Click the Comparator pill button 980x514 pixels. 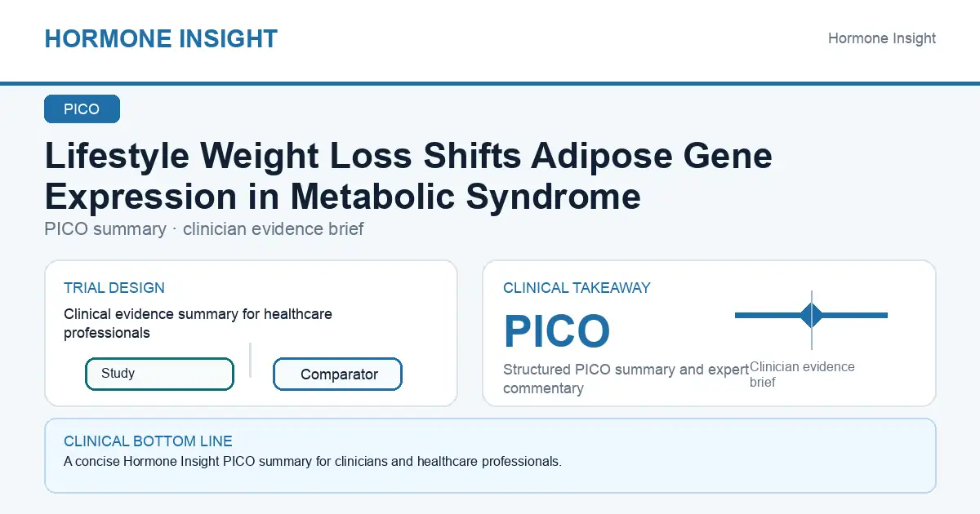click(337, 374)
